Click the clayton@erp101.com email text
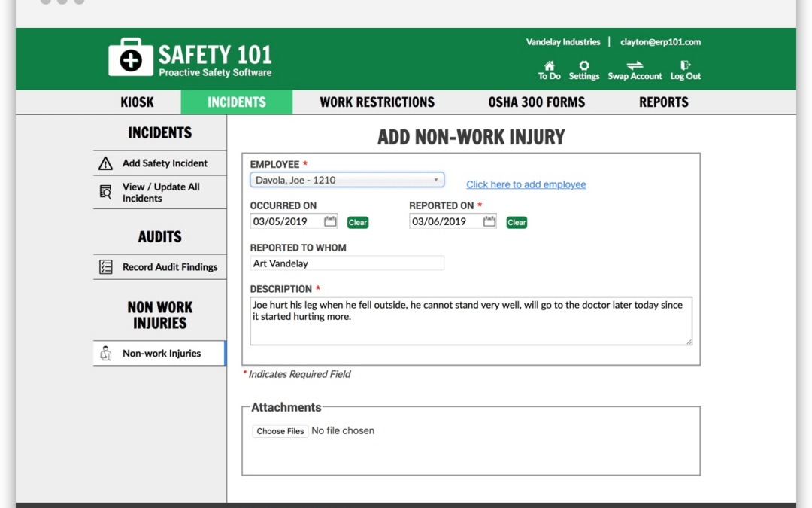 [660, 42]
